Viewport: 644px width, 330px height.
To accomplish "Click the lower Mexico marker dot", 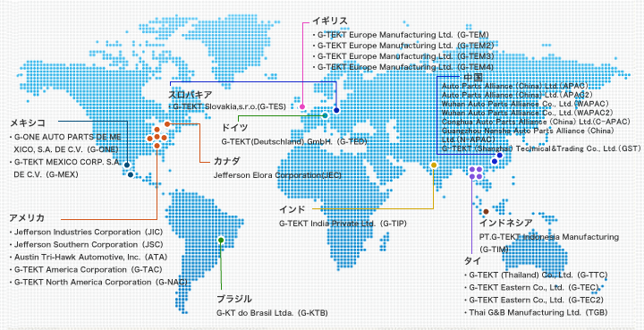I will [131, 174].
